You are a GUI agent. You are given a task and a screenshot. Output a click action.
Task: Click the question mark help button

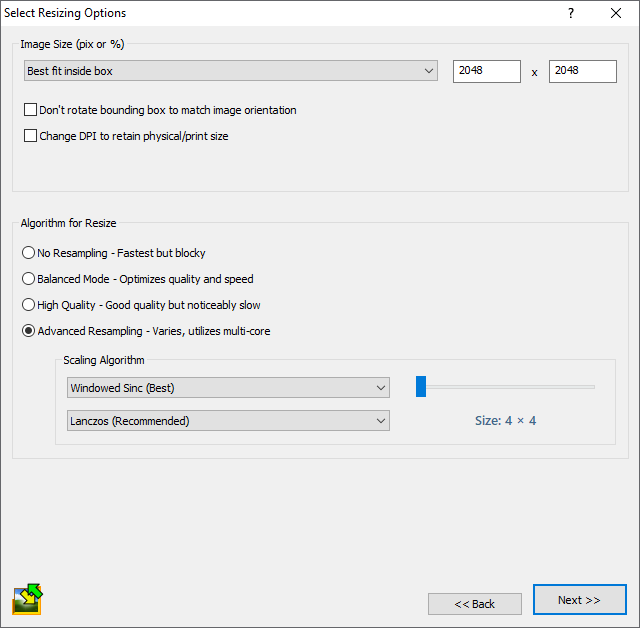click(571, 13)
